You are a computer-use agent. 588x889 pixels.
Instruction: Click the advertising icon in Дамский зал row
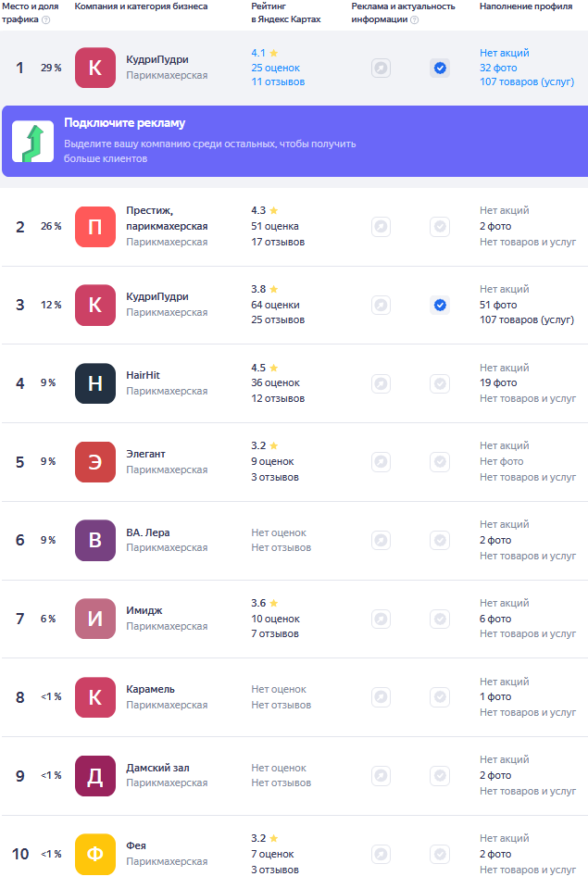click(381, 776)
